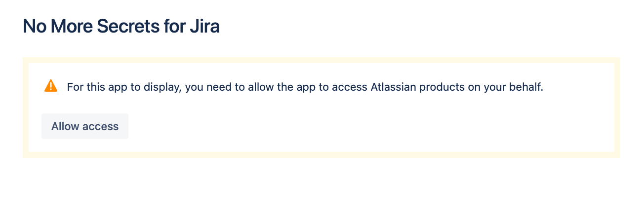644x212 pixels.
Task: Tap the warning icon left of For this app
Action: (x=51, y=86)
